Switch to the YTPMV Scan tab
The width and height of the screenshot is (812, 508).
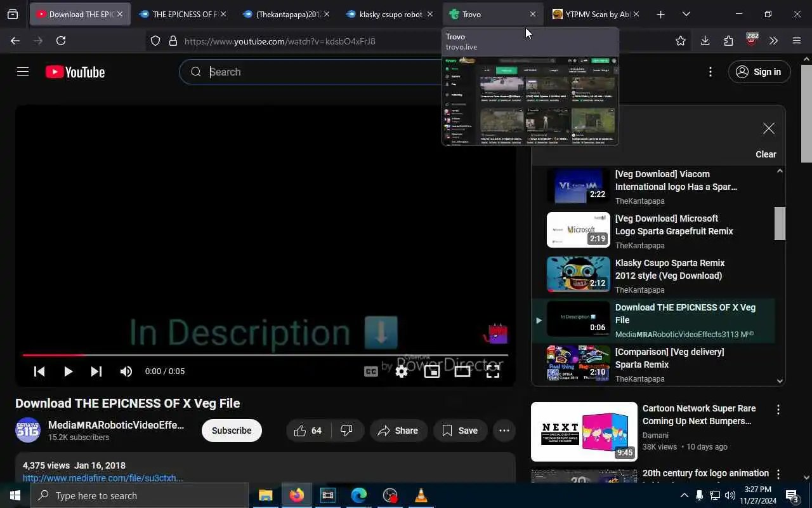596,14
